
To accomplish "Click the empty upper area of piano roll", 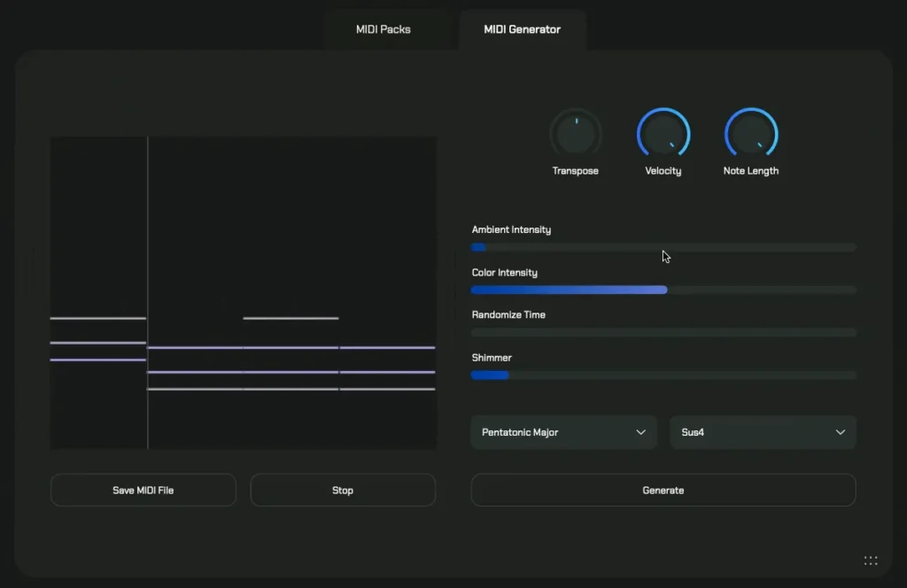I will tap(292, 213).
